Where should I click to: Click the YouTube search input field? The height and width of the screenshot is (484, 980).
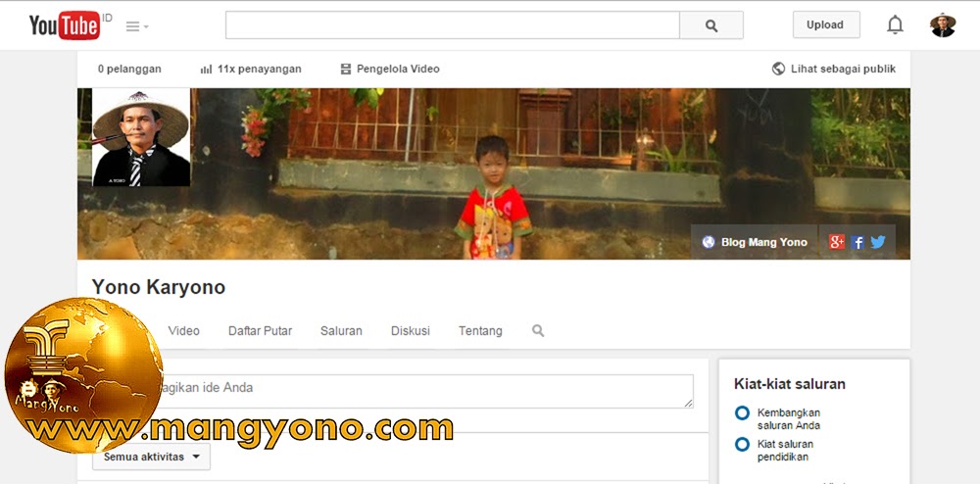[x=453, y=24]
